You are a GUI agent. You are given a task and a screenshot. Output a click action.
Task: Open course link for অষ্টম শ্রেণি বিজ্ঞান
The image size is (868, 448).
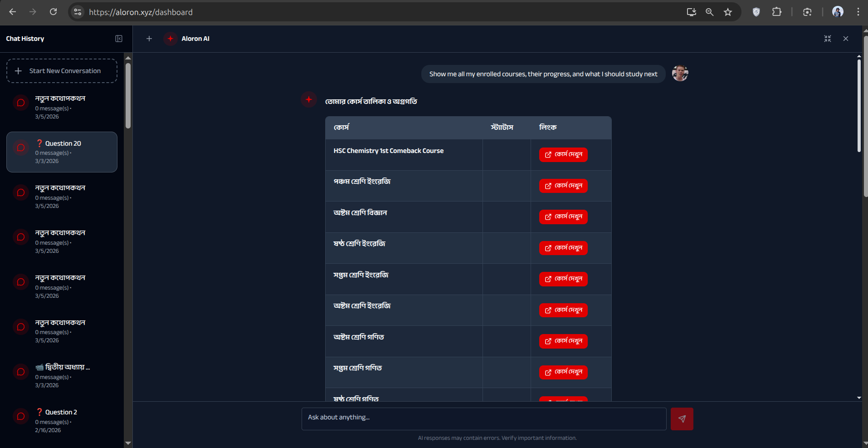(563, 217)
